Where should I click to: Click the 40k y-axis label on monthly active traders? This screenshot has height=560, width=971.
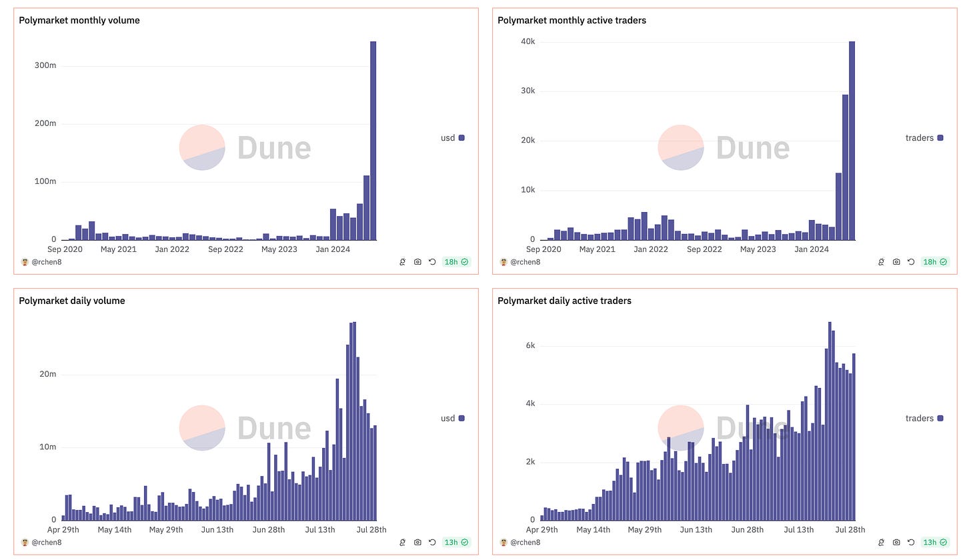(528, 41)
